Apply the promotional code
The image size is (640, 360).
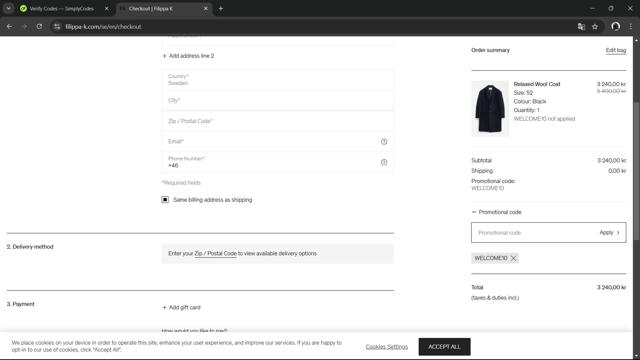tap(609, 233)
